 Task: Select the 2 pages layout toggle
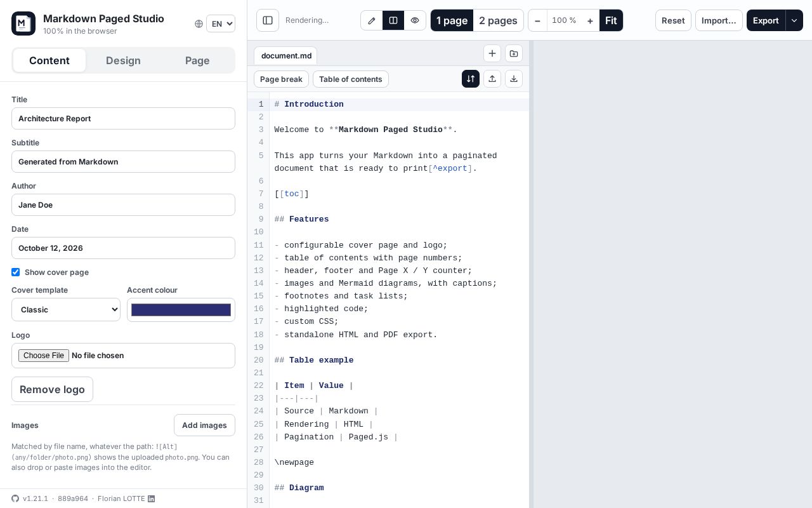498,20
